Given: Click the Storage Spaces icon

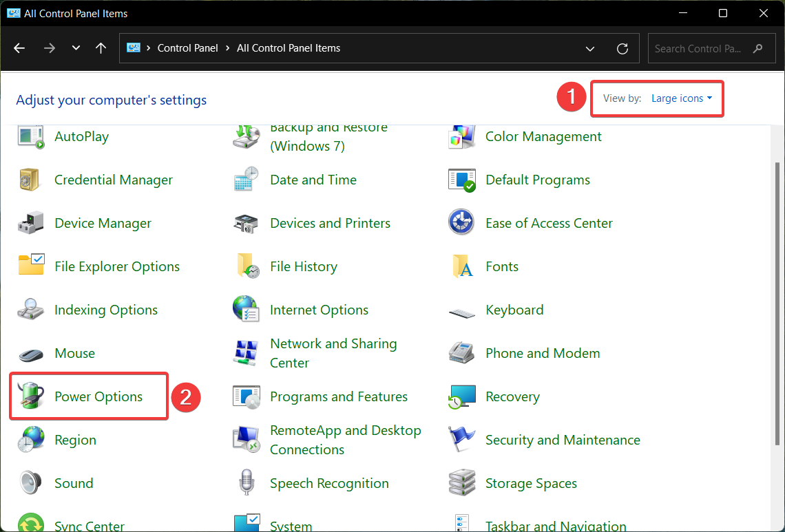Looking at the screenshot, I should tap(461, 483).
